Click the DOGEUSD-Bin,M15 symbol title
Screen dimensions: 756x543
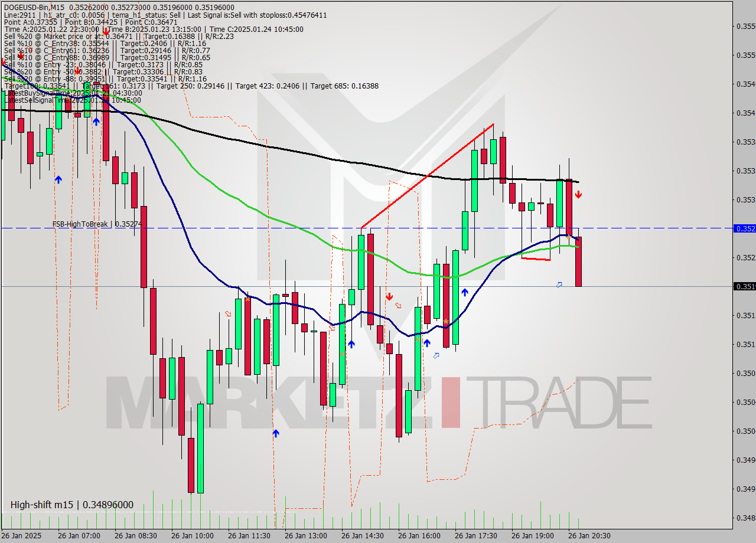click(x=34, y=7)
